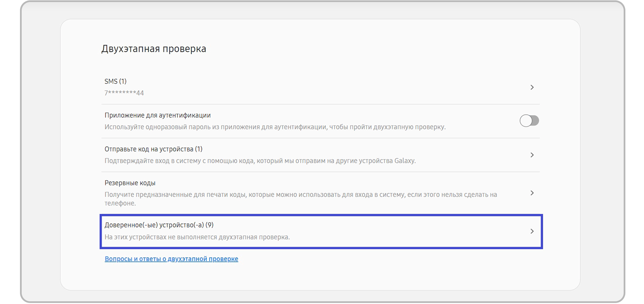The width and height of the screenshot is (644, 304).
Task: Open the 'SMS (1)' verification option
Action: click(116, 81)
